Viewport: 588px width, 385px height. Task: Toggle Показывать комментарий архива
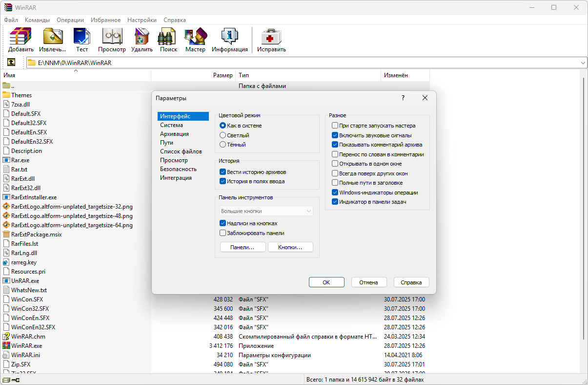click(x=335, y=145)
